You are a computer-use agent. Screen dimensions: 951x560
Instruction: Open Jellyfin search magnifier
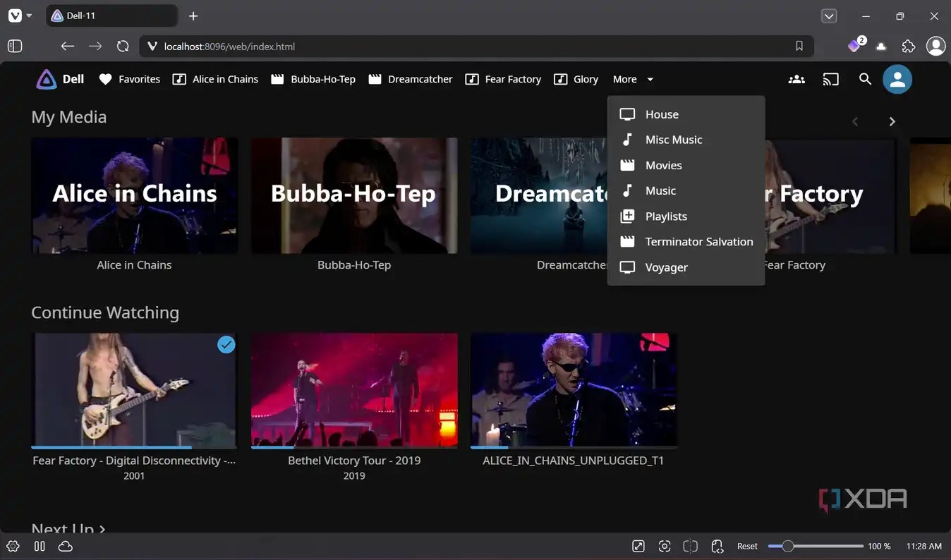pyautogui.click(x=865, y=79)
